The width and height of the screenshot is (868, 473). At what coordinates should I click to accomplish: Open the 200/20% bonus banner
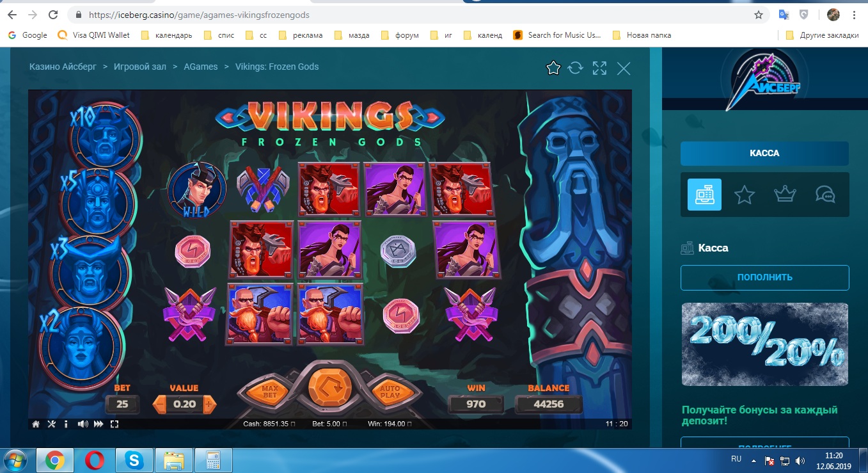pos(764,344)
